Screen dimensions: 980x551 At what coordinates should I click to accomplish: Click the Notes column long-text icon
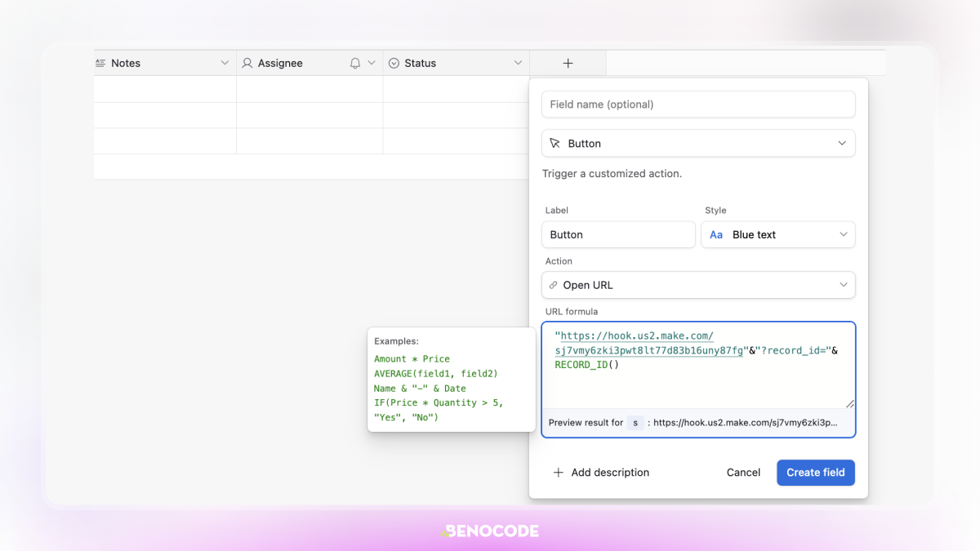click(100, 63)
